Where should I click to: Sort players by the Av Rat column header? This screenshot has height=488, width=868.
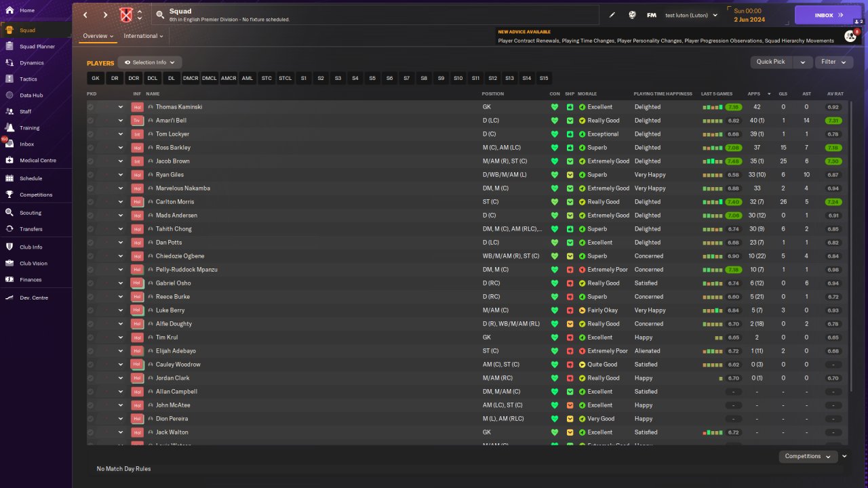[835, 94]
